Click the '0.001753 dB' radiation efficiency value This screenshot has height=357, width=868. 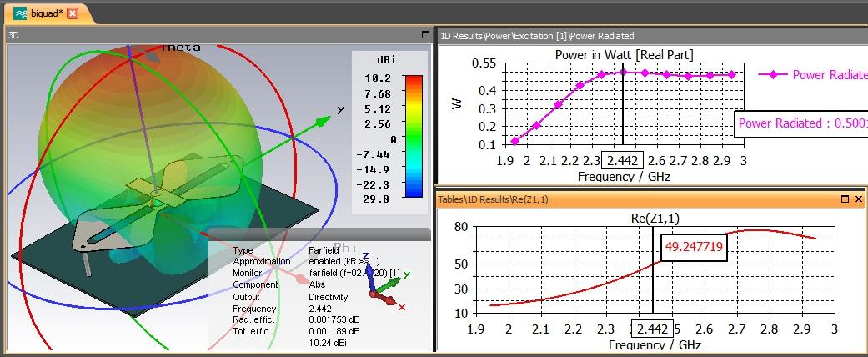[334, 320]
